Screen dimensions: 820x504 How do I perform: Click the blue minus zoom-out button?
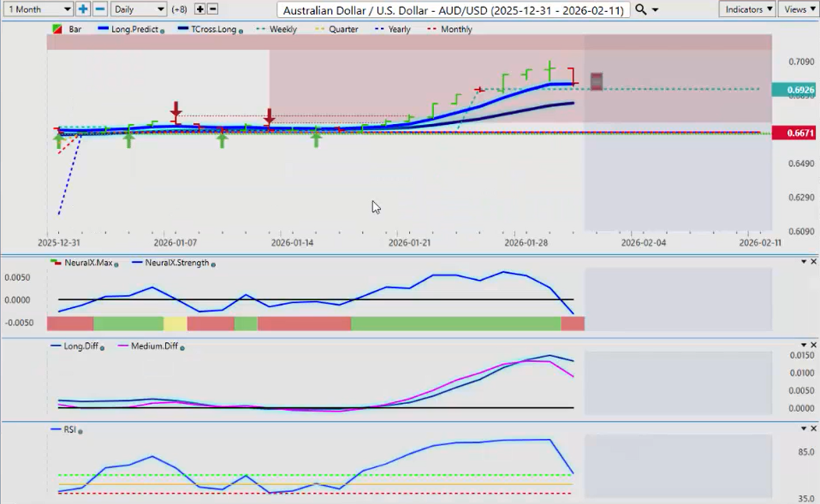[99, 9]
